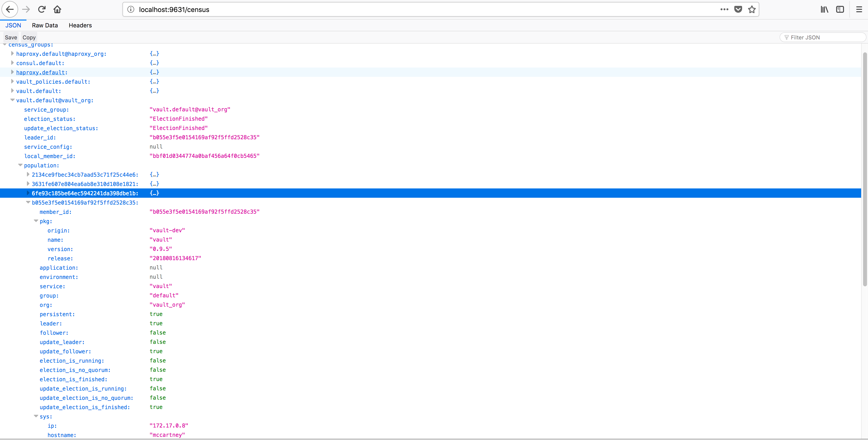The height and width of the screenshot is (440, 868).
Task: Click the update_election_status value
Action: tap(179, 128)
